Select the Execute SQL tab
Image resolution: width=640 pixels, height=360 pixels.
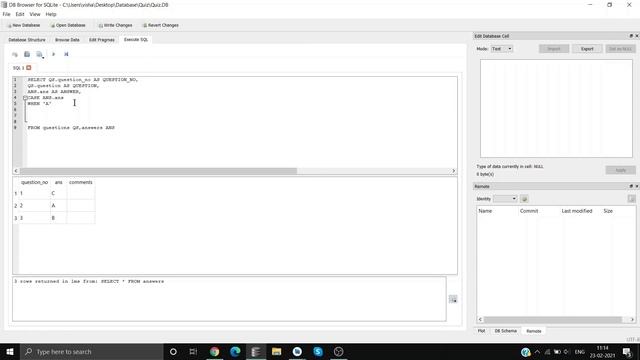136,40
